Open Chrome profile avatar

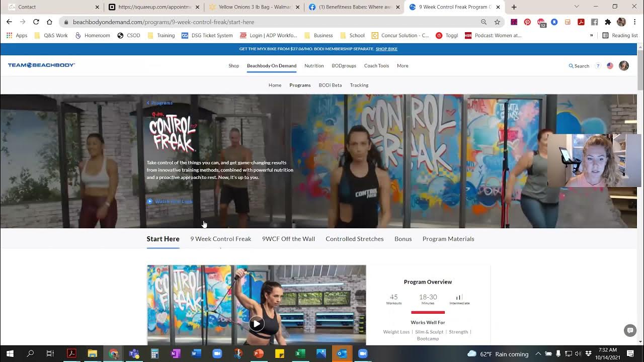tap(621, 22)
